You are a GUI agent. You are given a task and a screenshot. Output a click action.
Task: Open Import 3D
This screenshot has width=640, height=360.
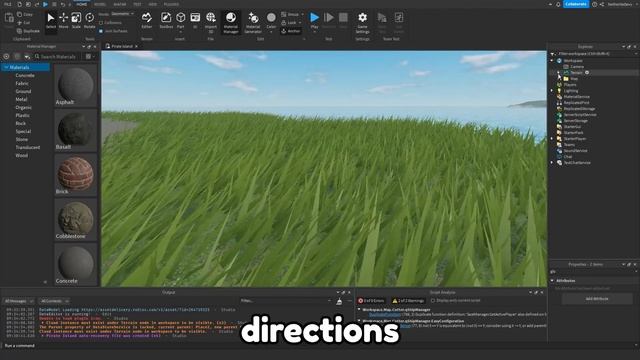point(211,21)
